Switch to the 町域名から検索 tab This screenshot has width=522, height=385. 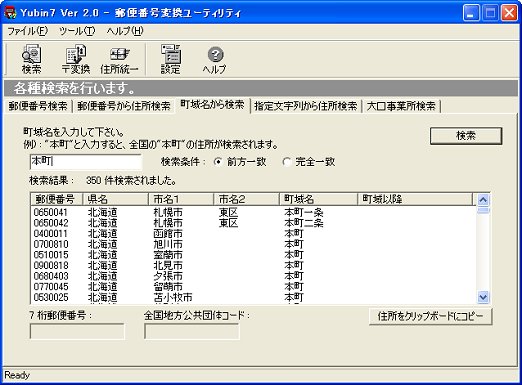212,105
